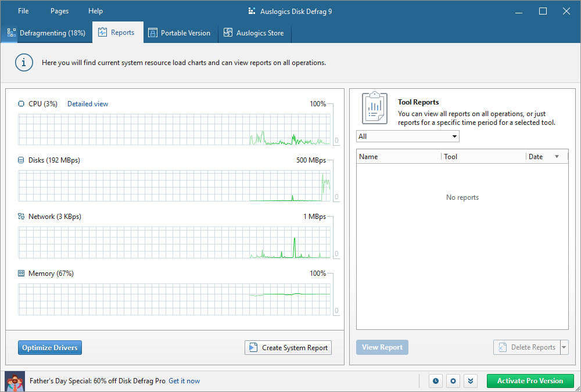Screen dimensions: 581x392
Task: Click the Network icon
Action: point(21,217)
